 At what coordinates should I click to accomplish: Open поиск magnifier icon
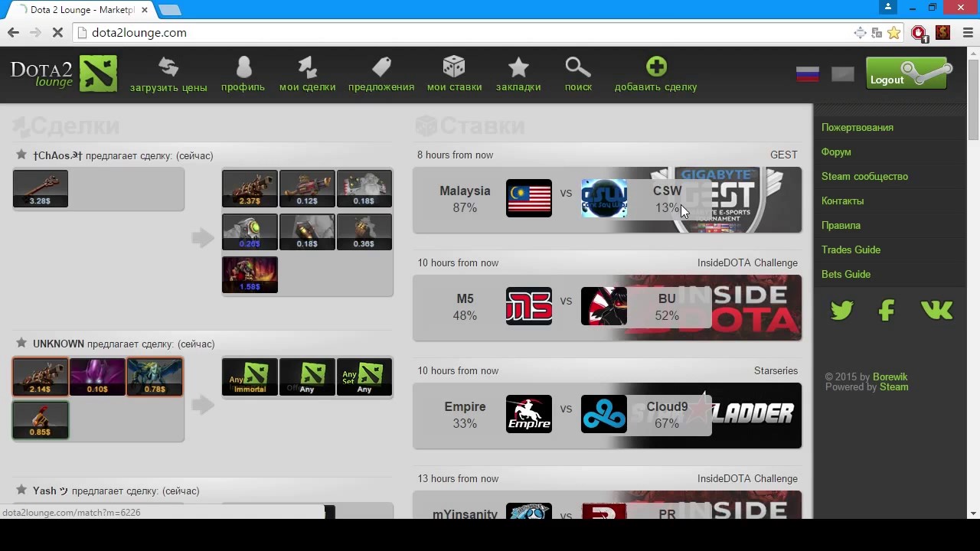[x=578, y=67]
